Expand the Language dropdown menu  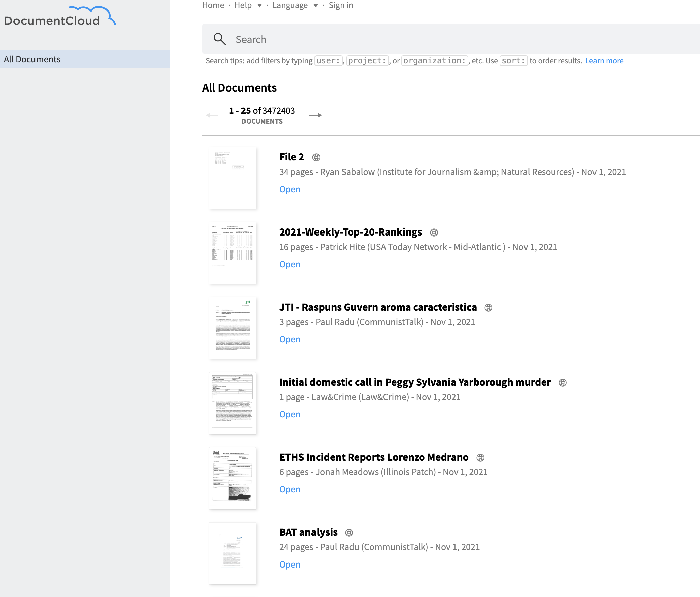(x=295, y=5)
